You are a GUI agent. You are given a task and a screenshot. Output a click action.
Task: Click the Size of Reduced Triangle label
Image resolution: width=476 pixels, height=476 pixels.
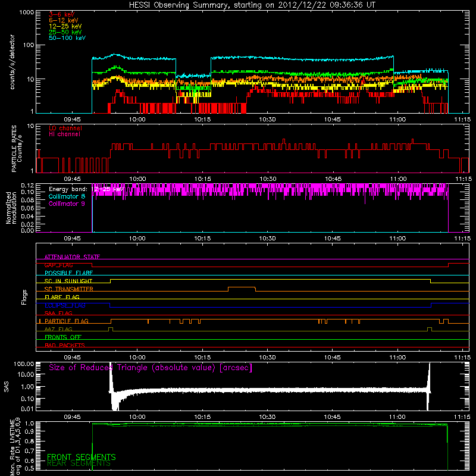click(x=151, y=368)
